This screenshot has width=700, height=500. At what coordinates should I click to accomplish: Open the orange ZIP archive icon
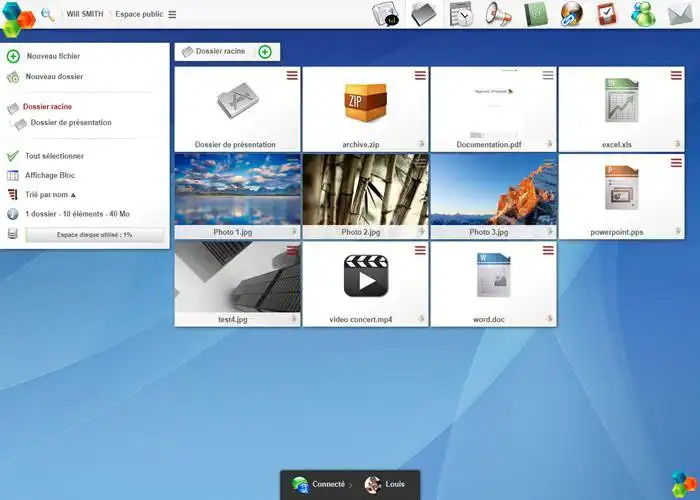pos(366,103)
